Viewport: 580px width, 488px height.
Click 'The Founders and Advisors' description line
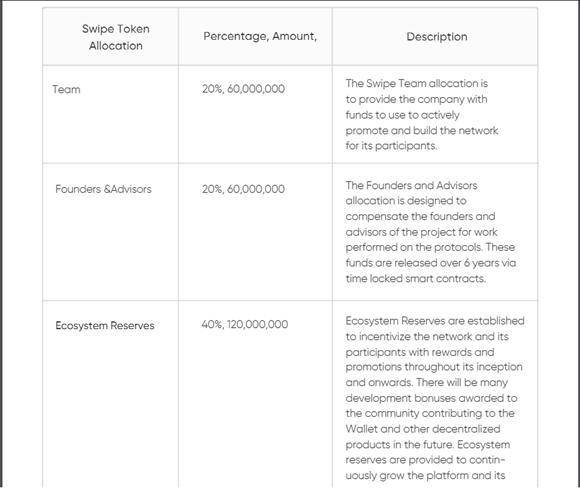pos(411,185)
